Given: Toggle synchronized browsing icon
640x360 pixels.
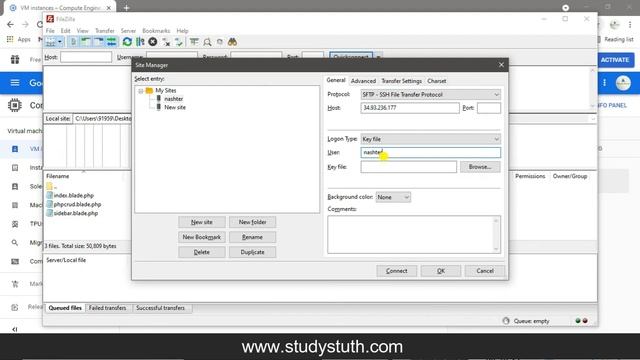Looking at the screenshot, I should 220,42.
